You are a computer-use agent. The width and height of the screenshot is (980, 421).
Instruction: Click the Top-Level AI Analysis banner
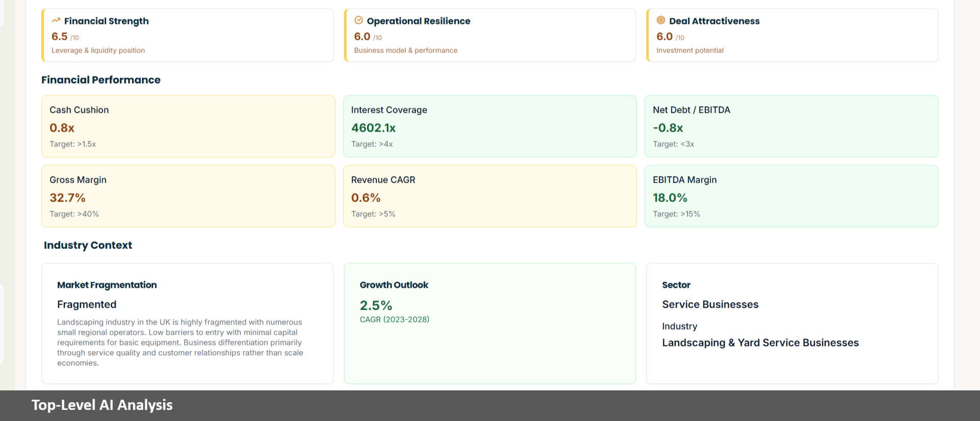tap(102, 405)
